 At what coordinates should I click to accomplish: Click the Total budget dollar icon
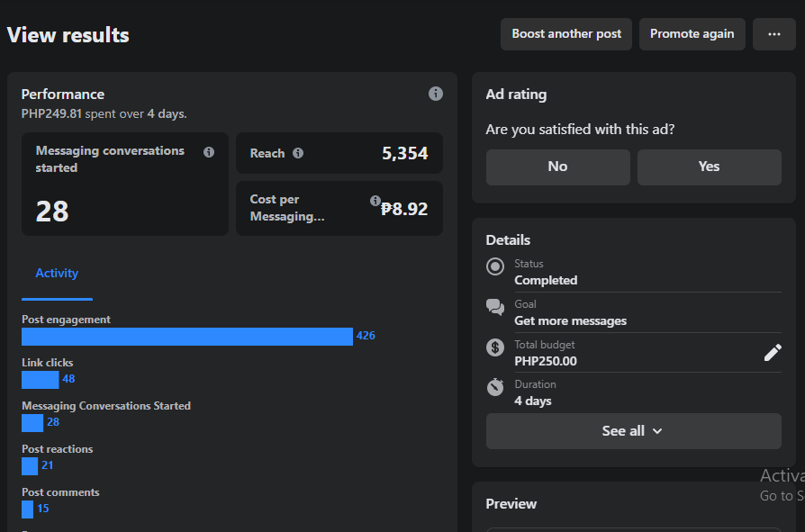click(495, 347)
